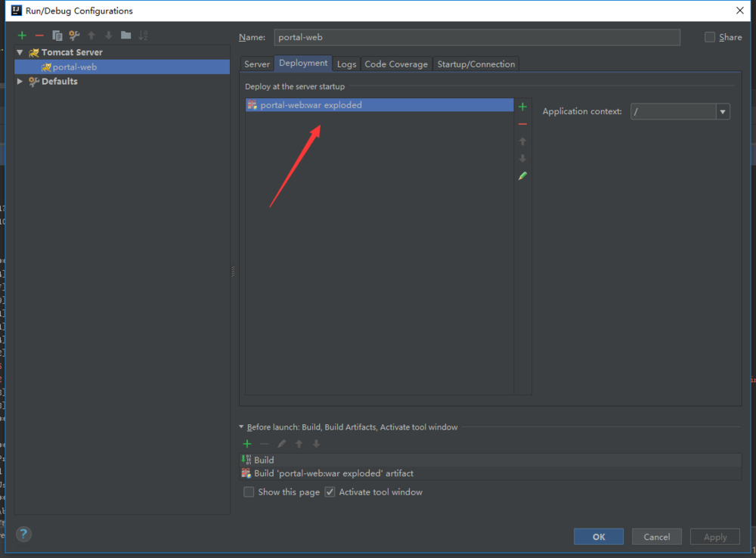Select the Build before-launch task
756x558 pixels.
pos(491,460)
